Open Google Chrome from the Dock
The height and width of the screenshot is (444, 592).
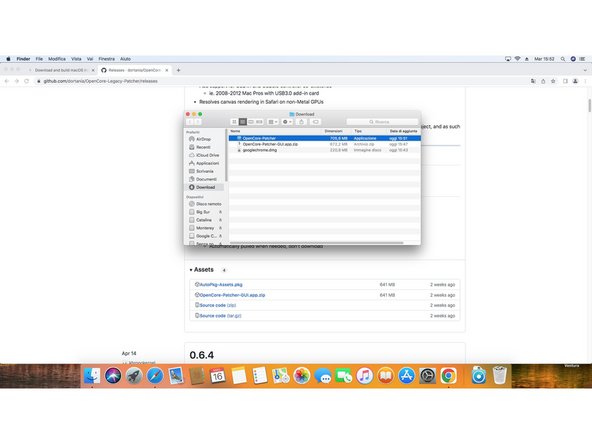(x=448, y=376)
